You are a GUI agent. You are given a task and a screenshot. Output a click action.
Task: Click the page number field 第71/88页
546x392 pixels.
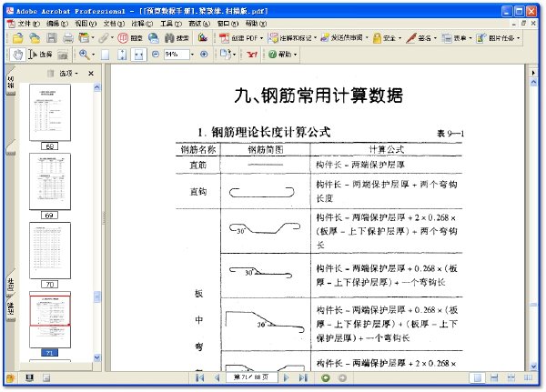click(x=251, y=377)
